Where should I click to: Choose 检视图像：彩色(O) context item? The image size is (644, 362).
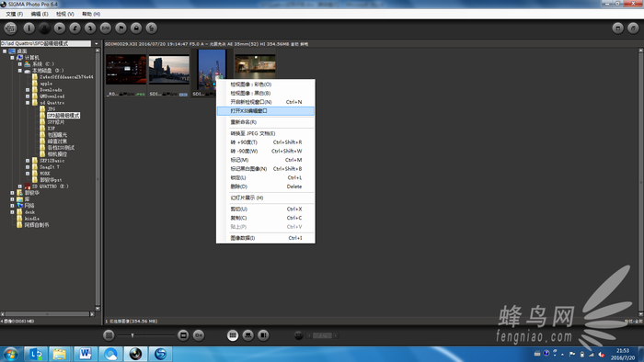[265, 85]
